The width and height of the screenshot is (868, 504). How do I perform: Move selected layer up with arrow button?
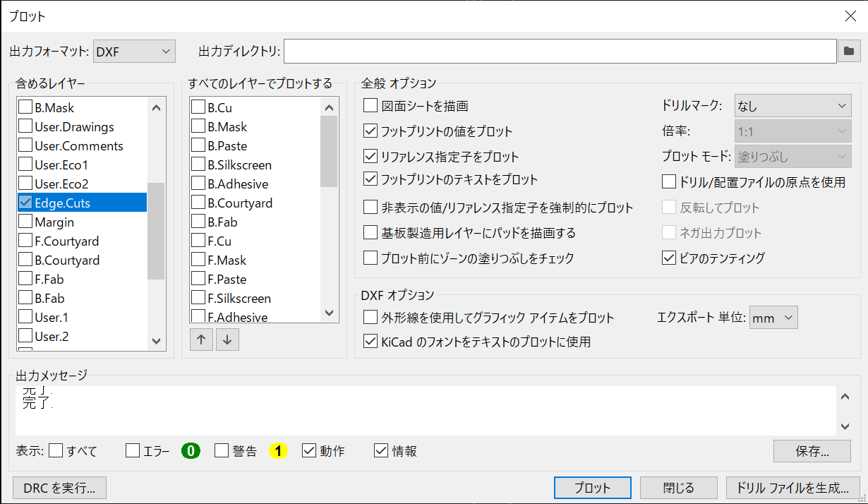pos(201,340)
